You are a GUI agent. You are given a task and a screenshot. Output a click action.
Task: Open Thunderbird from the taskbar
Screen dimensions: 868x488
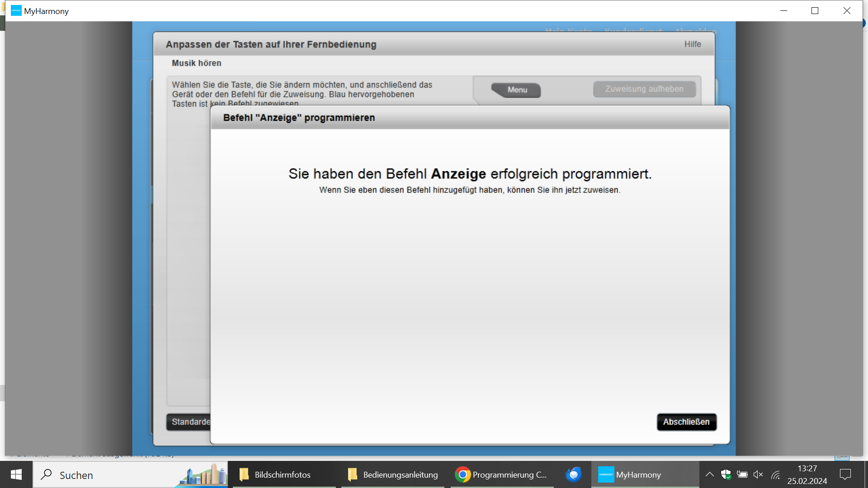point(573,475)
